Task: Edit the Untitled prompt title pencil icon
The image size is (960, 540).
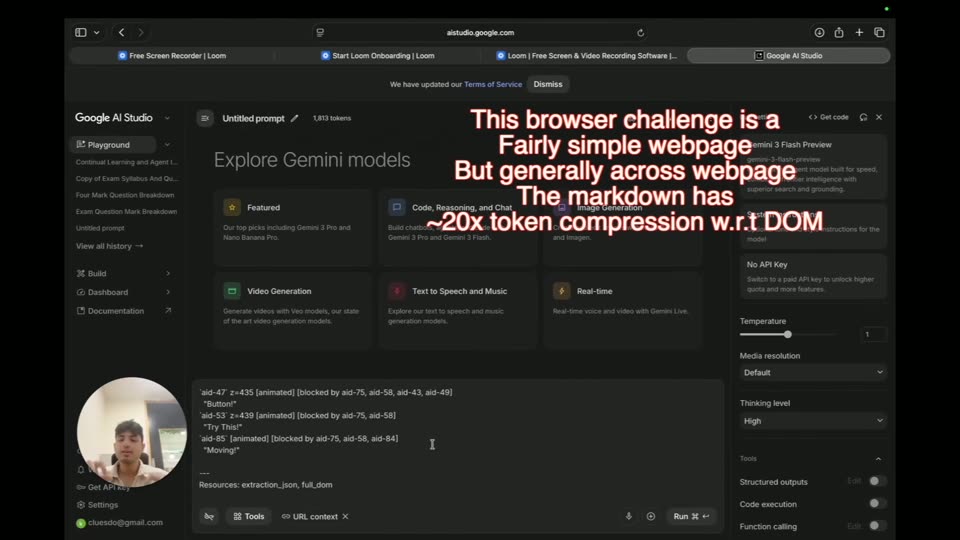Action: (294, 118)
